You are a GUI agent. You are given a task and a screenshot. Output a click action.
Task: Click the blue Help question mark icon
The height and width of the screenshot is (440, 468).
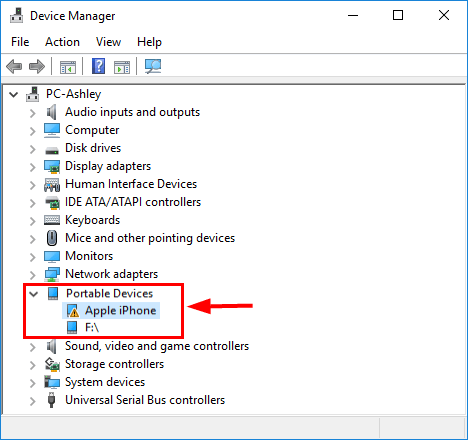pyautogui.click(x=98, y=66)
